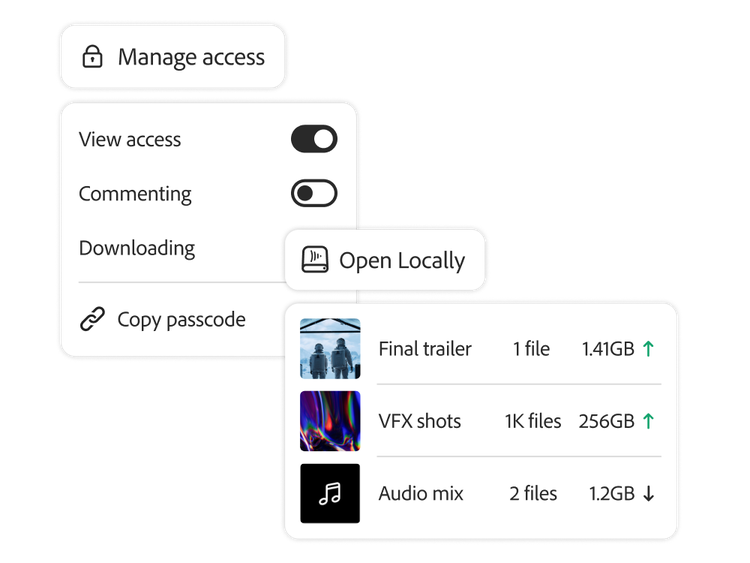Click the green upload arrow for Final trailer
This screenshot has height=563, width=750.
point(648,349)
